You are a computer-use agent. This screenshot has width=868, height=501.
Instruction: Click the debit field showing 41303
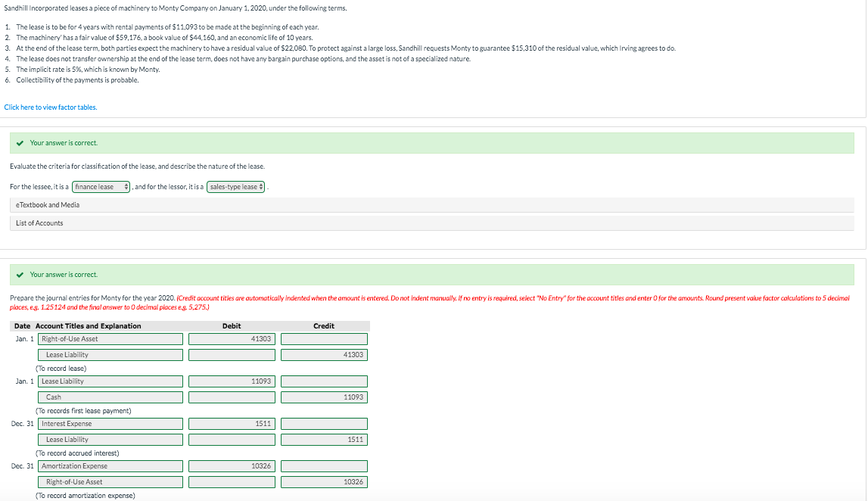pos(232,339)
